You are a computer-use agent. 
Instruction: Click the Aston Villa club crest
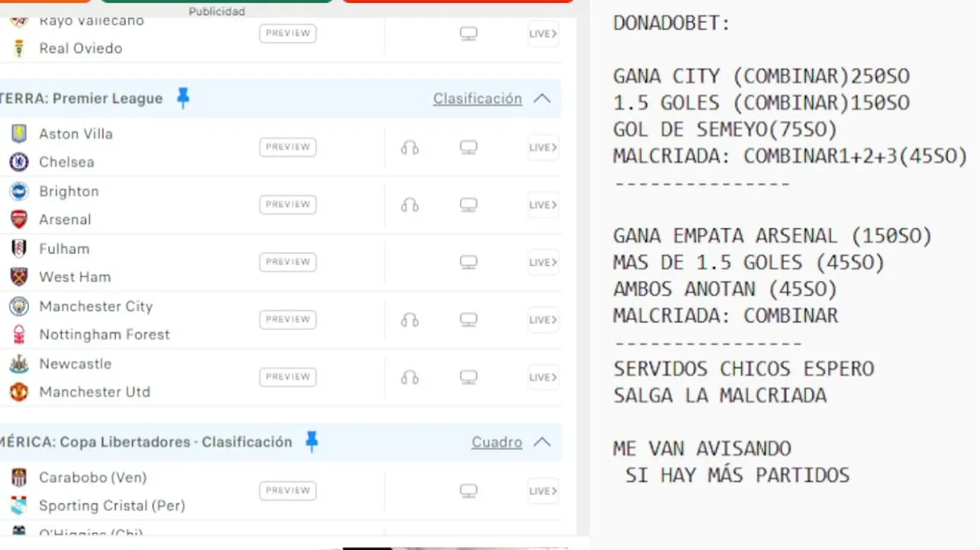[19, 134]
